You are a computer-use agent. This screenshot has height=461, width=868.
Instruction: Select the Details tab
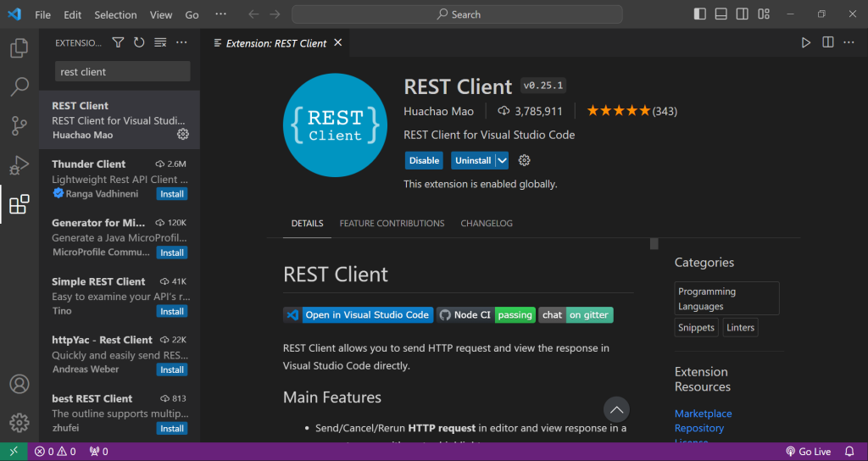tap(307, 224)
